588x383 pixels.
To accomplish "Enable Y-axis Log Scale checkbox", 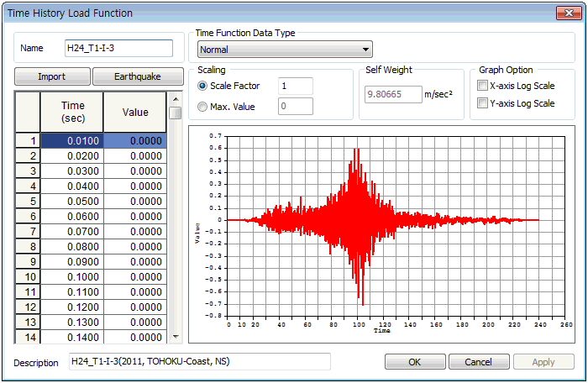I will coord(482,103).
